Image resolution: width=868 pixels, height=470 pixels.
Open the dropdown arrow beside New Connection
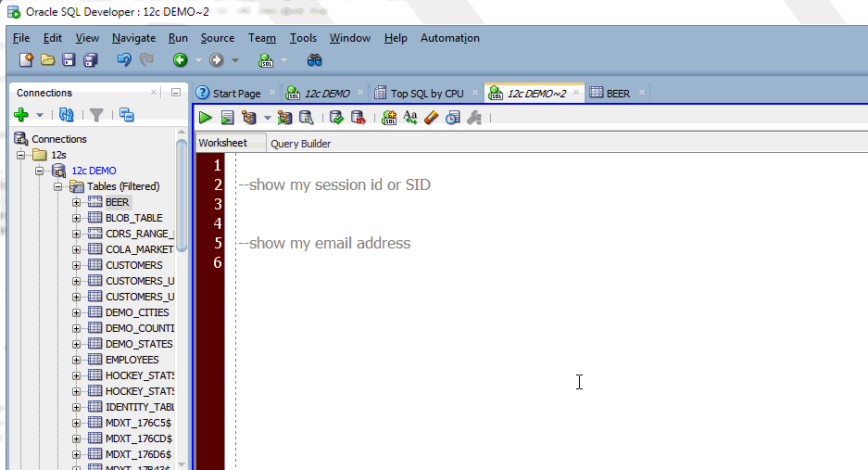point(40,115)
